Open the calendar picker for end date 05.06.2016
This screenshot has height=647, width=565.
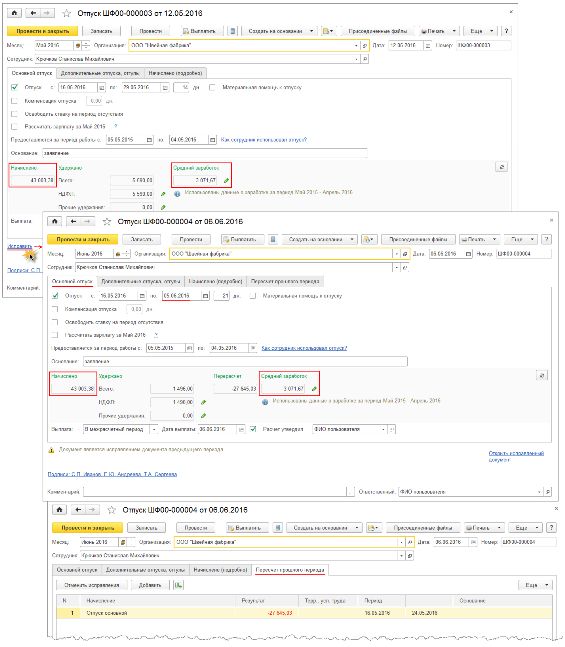click(x=205, y=296)
